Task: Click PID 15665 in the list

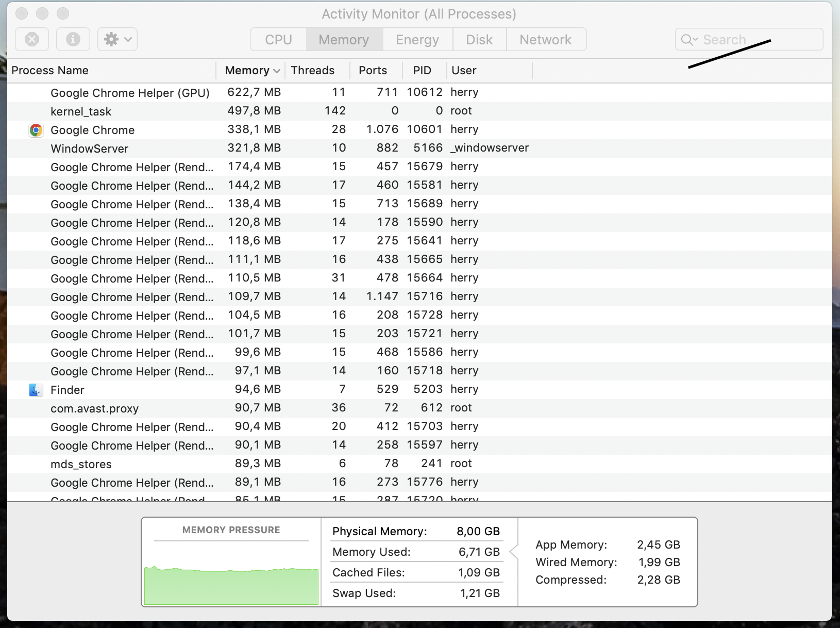Action: 425,259
